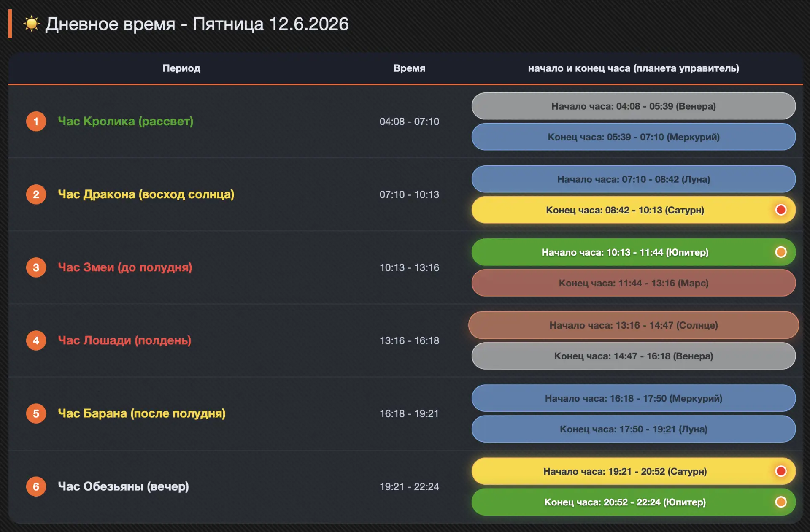
Task: Click the number 6 badge for Час Обезьяны
Action: pyautogui.click(x=36, y=486)
